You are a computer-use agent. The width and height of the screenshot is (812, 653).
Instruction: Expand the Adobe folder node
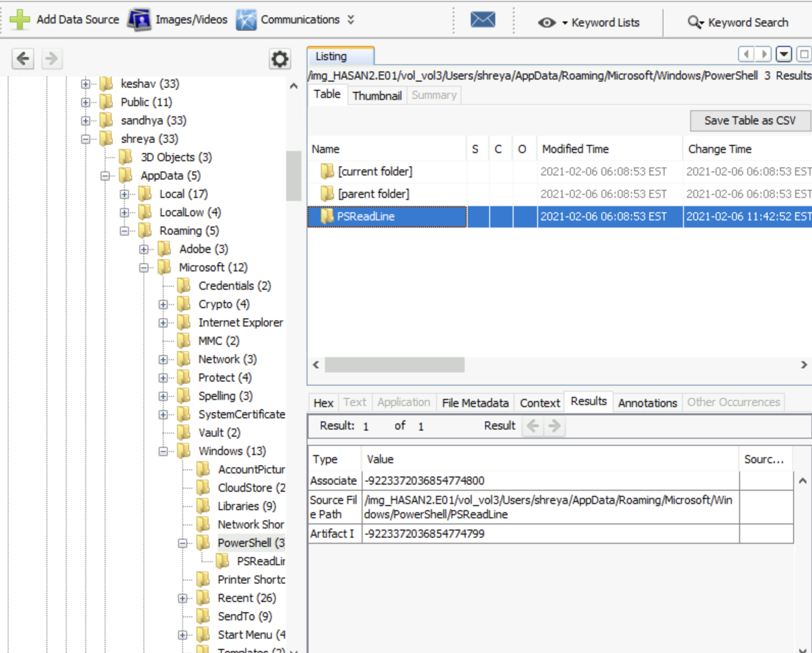point(144,249)
